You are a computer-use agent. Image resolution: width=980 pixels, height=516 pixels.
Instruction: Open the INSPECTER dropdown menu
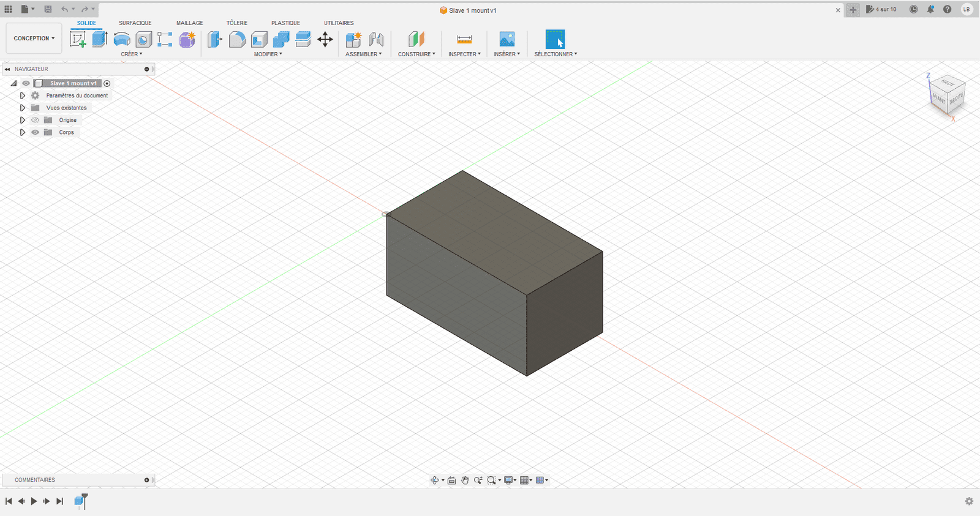(464, 54)
